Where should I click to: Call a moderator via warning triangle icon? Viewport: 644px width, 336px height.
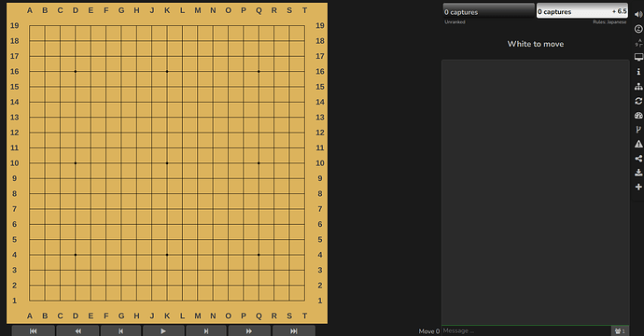(638, 144)
